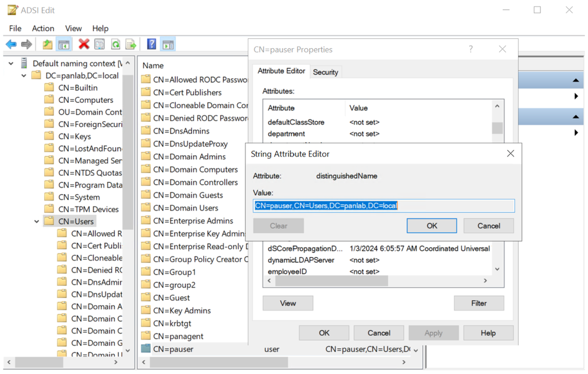588x374 pixels.
Task: Click the Properties toolbar icon
Action: click(x=99, y=44)
